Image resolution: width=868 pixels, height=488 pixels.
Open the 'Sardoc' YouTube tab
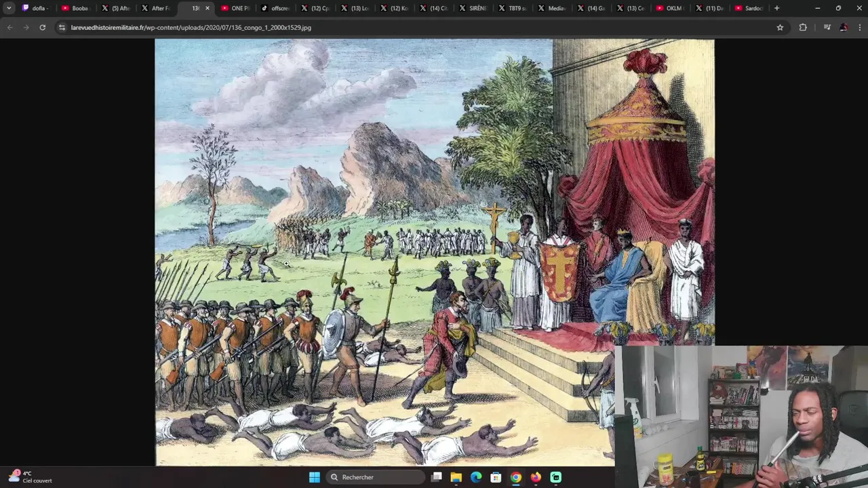(x=749, y=8)
